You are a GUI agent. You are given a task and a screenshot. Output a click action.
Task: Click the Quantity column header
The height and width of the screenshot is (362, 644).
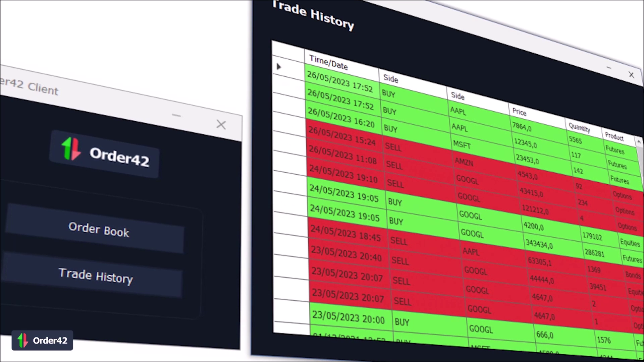point(583,129)
